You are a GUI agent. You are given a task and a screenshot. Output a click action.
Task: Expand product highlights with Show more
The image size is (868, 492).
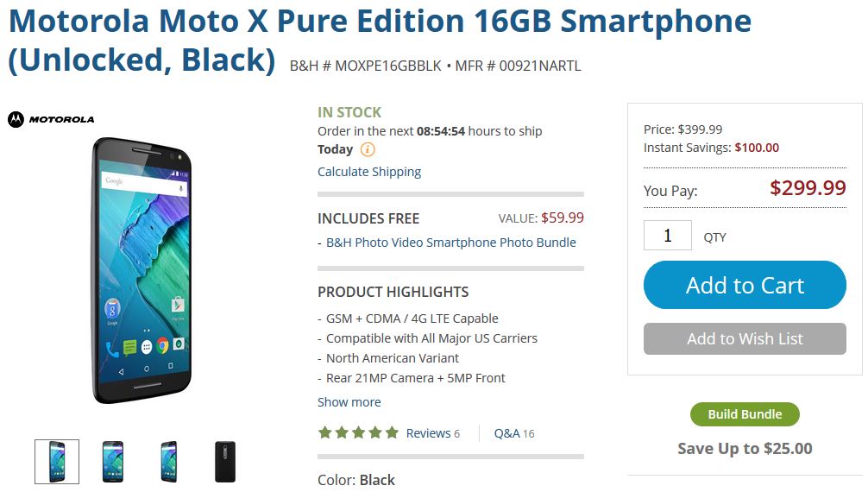(349, 401)
